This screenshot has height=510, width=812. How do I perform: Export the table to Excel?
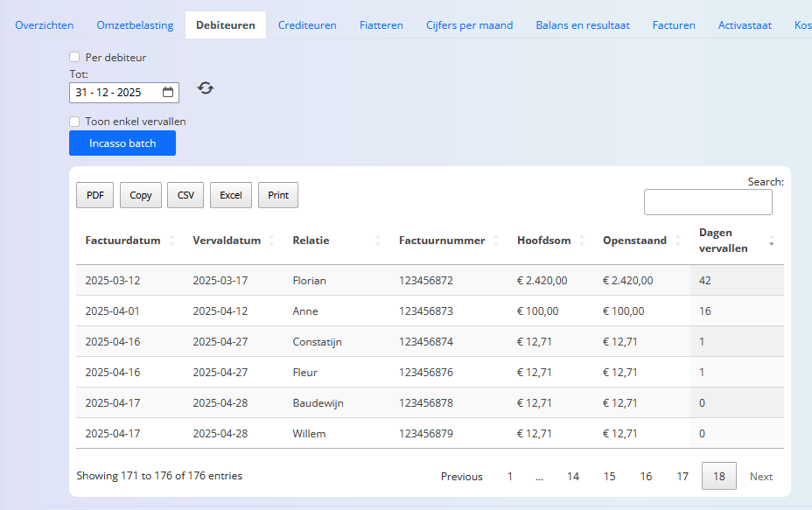[x=230, y=195]
